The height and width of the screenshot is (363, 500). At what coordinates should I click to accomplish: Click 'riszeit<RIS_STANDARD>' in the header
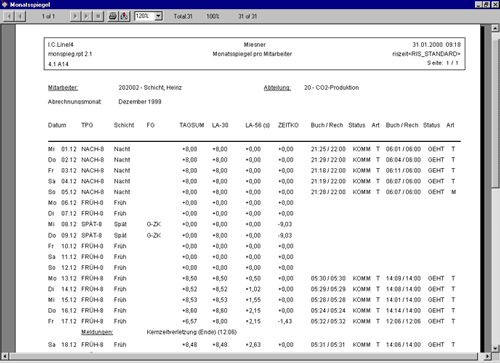pyautogui.click(x=426, y=54)
